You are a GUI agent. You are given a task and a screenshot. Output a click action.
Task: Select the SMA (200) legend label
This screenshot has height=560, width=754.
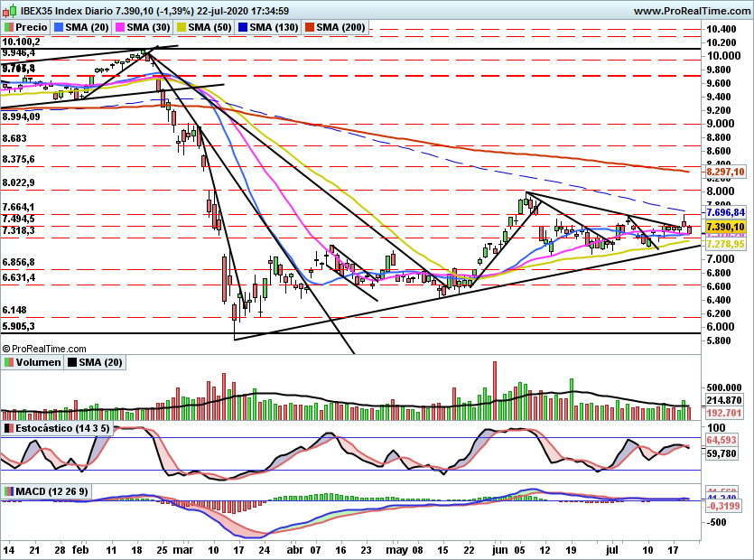(340, 27)
